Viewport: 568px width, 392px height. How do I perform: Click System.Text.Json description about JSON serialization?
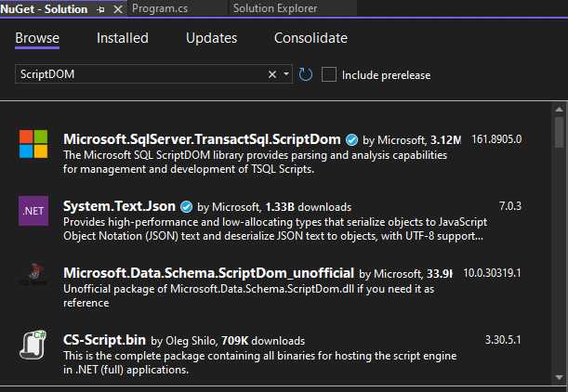pyautogui.click(x=275, y=229)
